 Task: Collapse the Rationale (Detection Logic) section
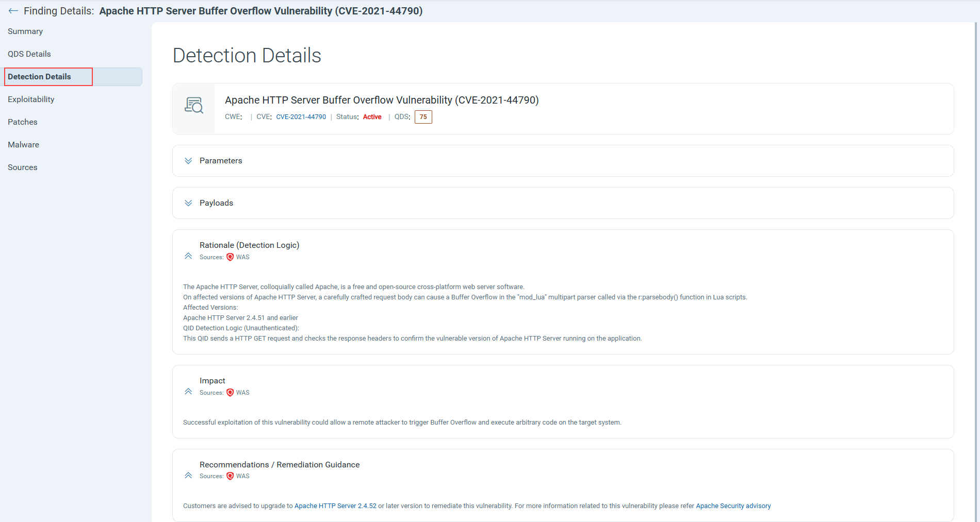(188, 256)
